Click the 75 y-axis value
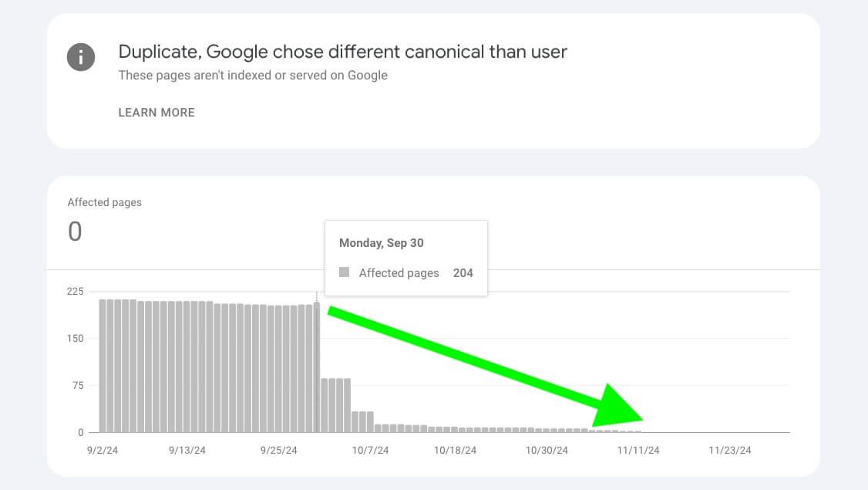 (77, 386)
